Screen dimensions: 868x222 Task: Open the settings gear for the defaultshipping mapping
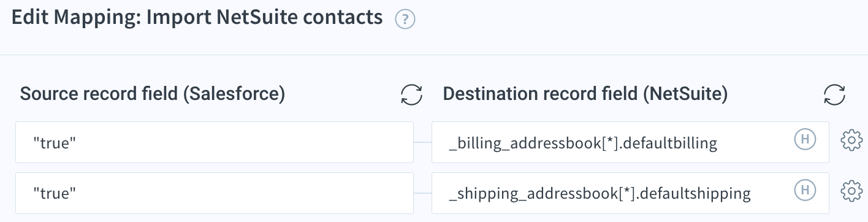coord(851,191)
